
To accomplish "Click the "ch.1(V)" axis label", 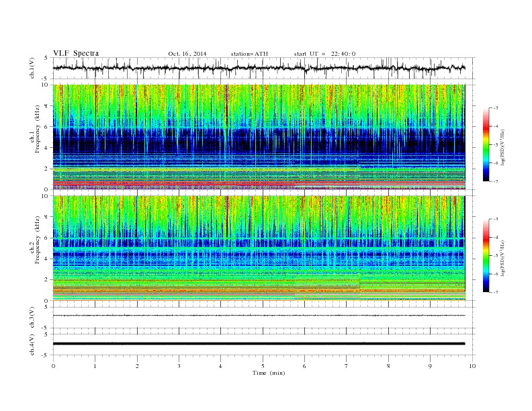I will (32, 69).
